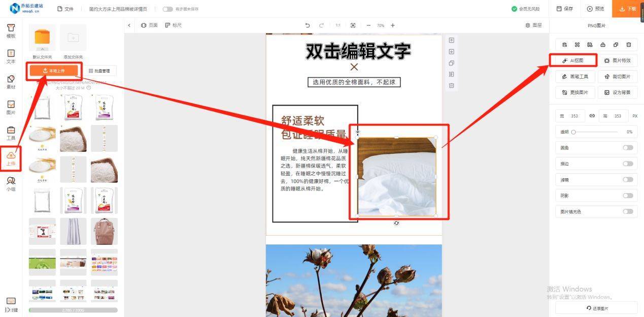Open the 图层 layers panel

(533, 25)
